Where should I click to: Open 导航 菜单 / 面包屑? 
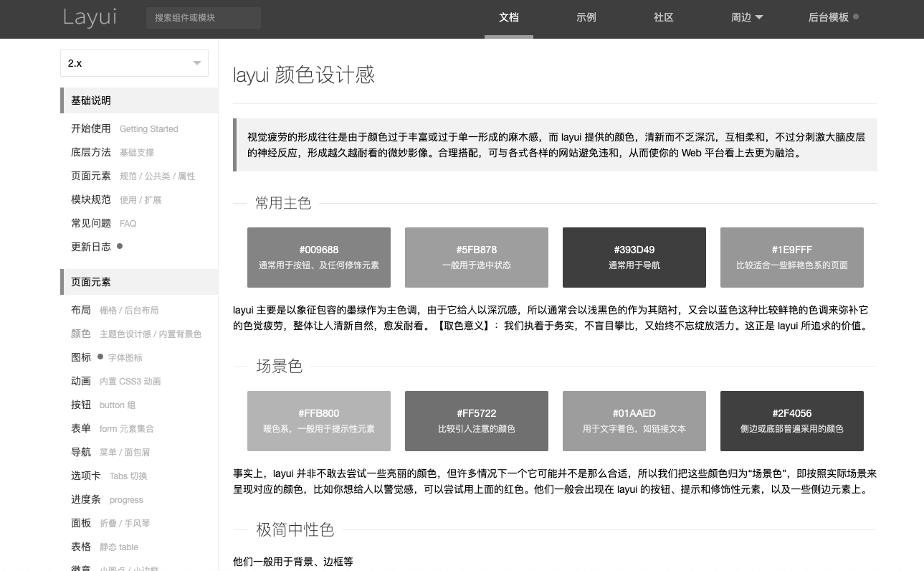pos(110,452)
